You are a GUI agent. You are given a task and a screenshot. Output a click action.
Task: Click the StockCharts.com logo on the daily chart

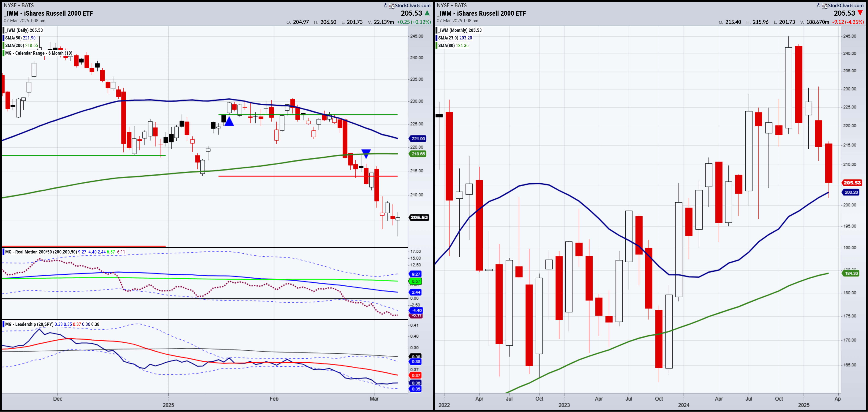(410, 5)
